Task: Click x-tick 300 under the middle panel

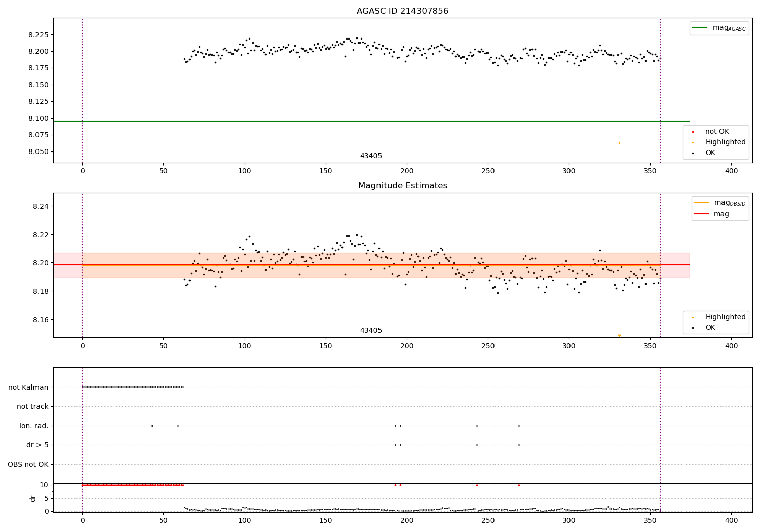Action: pyautogui.click(x=569, y=346)
